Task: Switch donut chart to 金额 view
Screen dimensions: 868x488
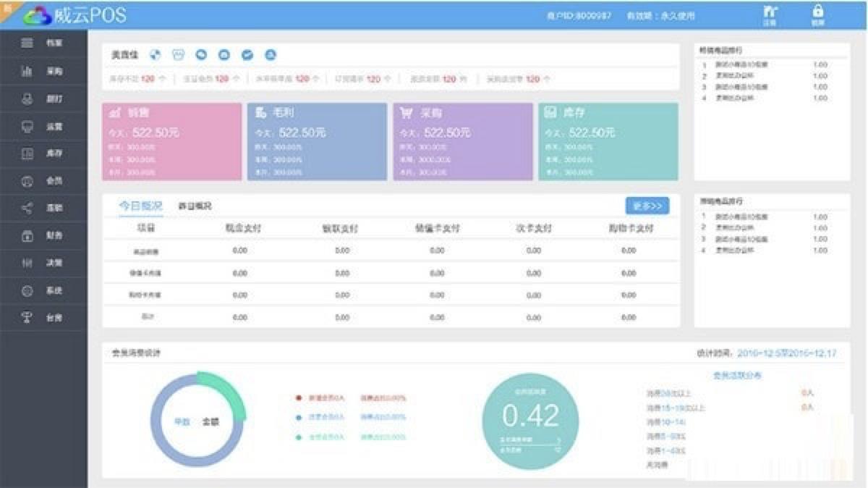Action: click(x=210, y=421)
